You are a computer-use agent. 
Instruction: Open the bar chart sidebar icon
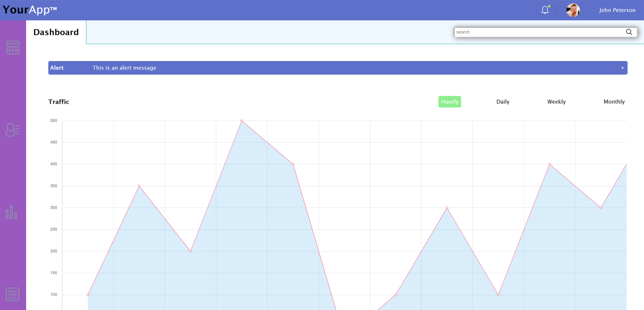[11, 212]
